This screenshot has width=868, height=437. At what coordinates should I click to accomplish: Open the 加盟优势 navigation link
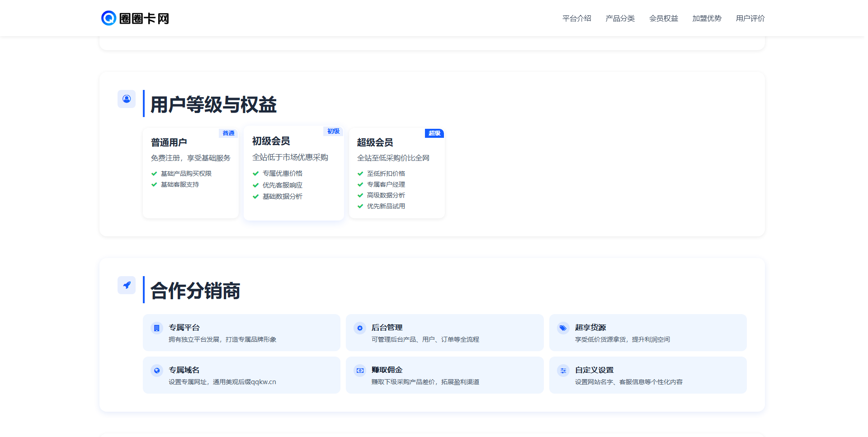click(707, 19)
